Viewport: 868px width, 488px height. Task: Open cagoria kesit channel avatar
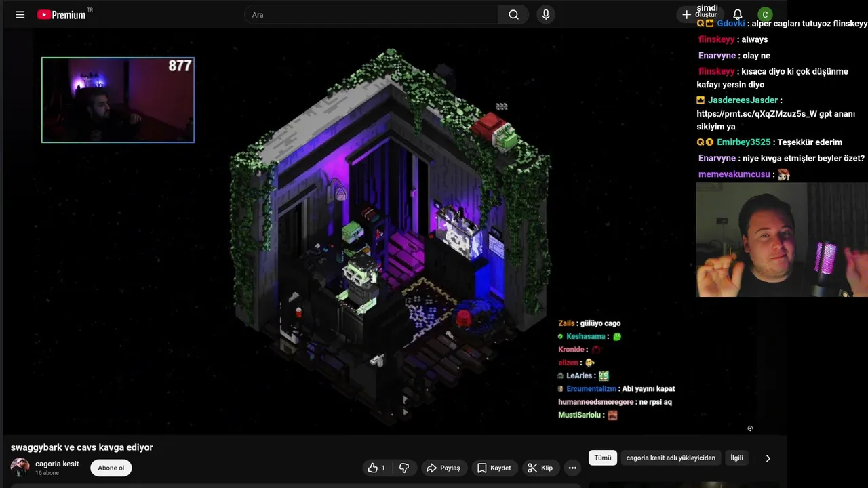point(20,468)
